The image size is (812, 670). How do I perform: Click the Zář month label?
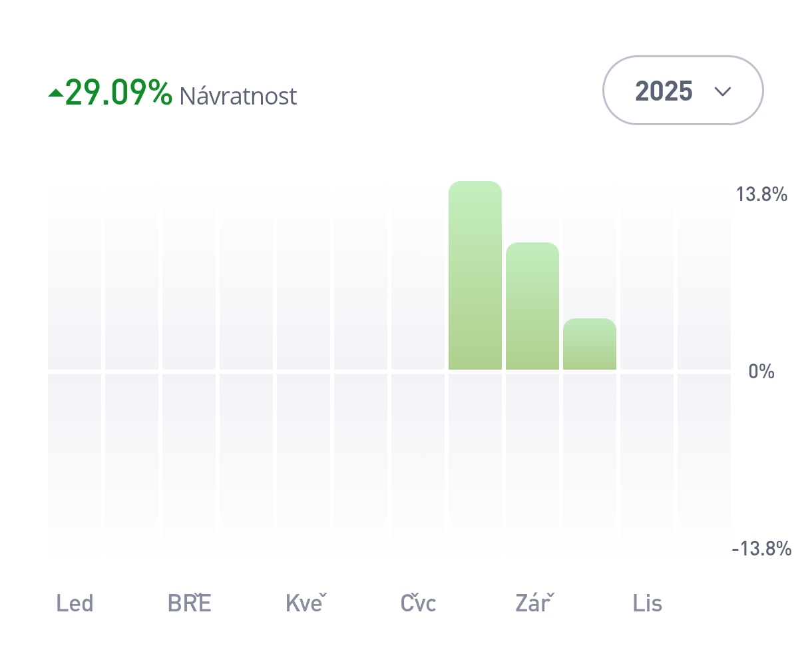(534, 603)
